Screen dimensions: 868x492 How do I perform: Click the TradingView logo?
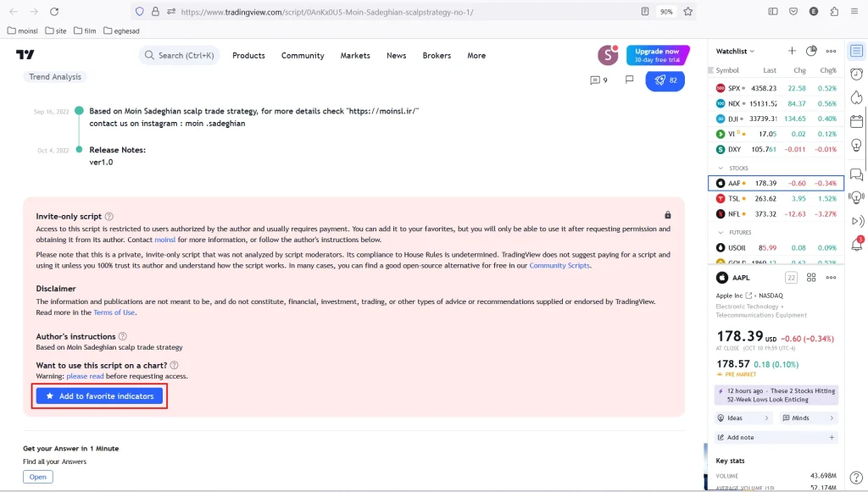coord(25,55)
